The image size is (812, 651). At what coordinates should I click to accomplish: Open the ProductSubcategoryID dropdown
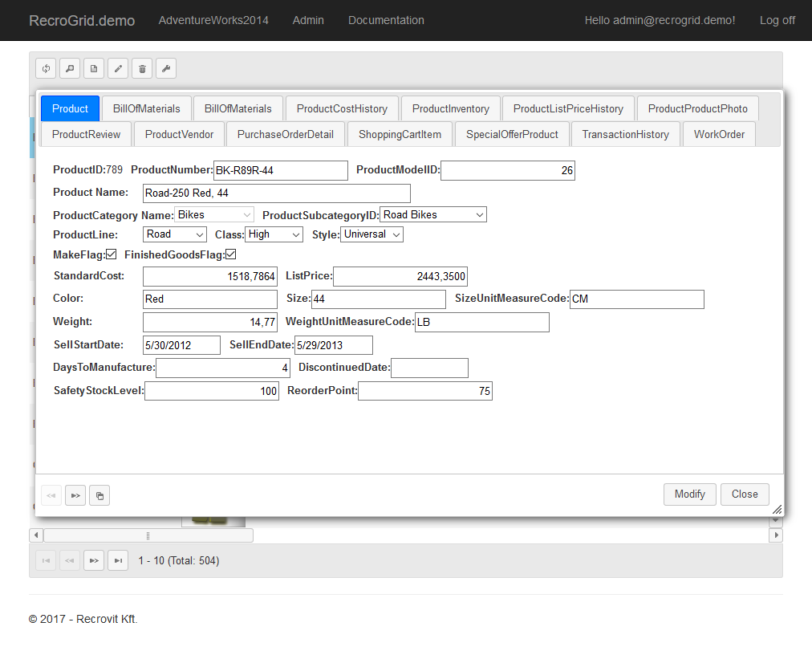433,215
